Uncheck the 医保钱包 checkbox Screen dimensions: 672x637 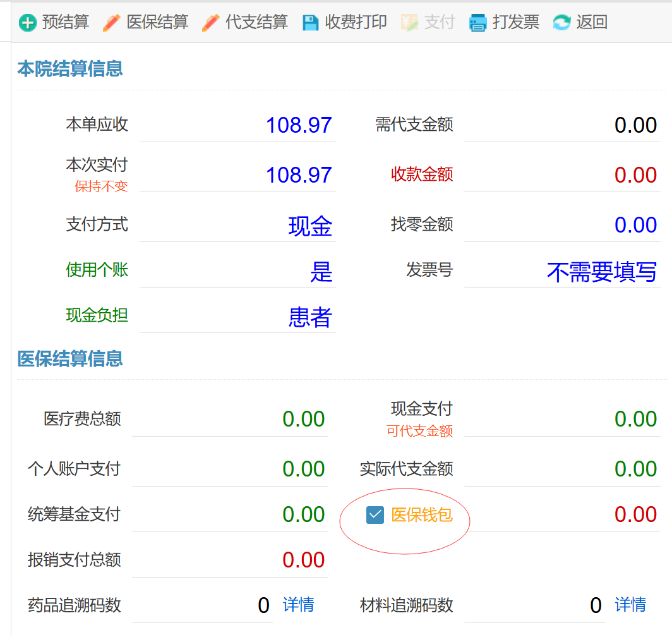point(375,515)
